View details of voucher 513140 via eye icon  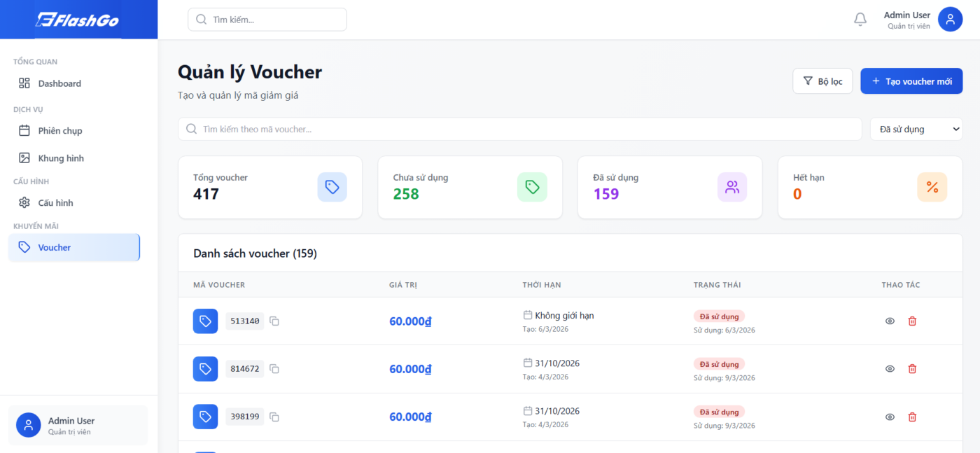pos(890,321)
